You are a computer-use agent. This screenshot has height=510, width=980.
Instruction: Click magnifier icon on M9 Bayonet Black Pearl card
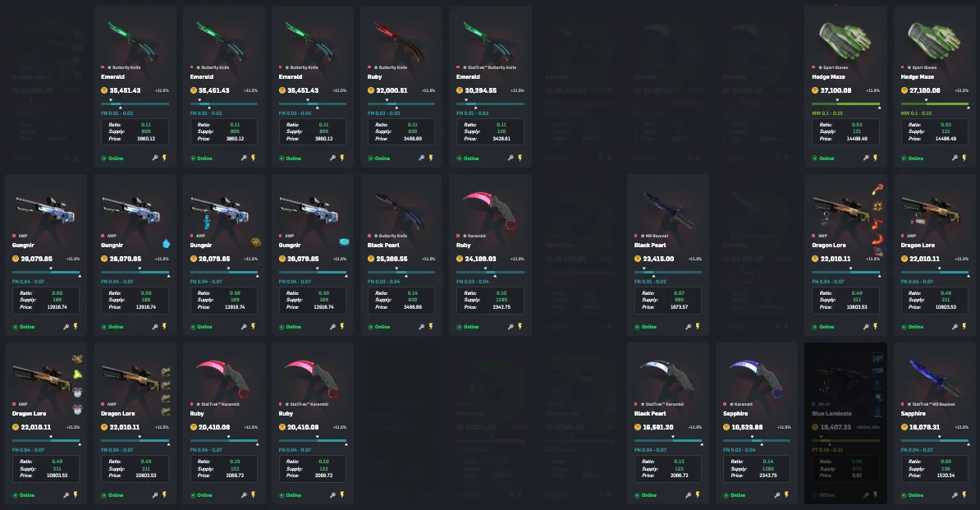(688, 326)
